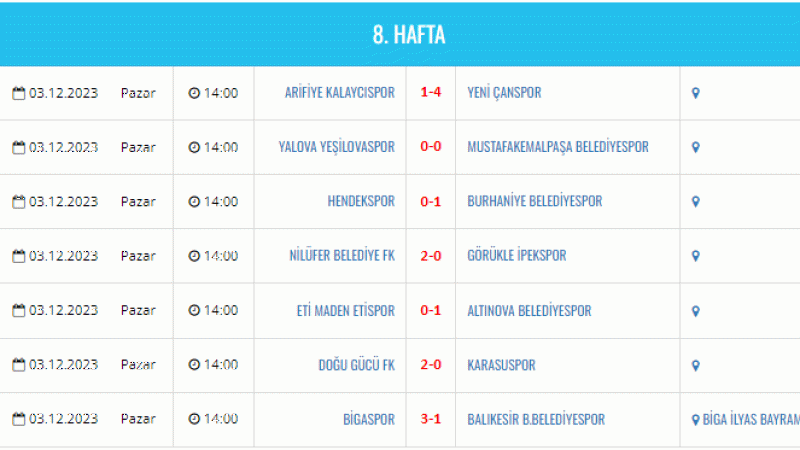Open Yeni Çanspor team page
The width and height of the screenshot is (800, 450).
pos(504,93)
